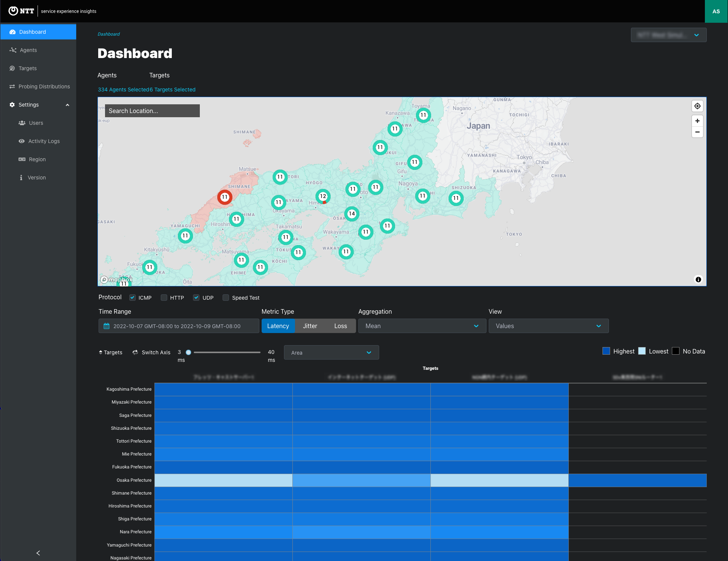
Task: Click the 14 cluster marker near Osaka
Action: click(352, 214)
